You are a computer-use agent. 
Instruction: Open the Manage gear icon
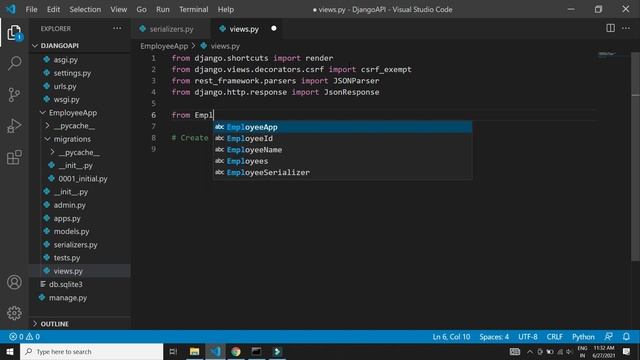pos(14,313)
